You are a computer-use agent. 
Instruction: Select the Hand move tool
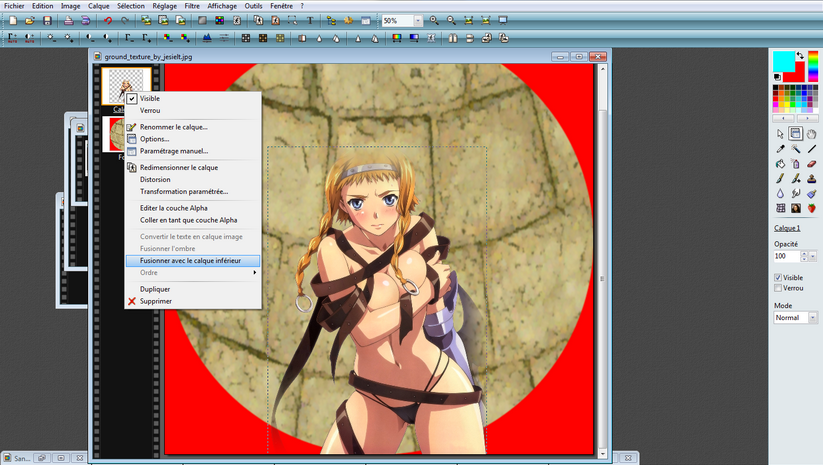[x=811, y=134]
